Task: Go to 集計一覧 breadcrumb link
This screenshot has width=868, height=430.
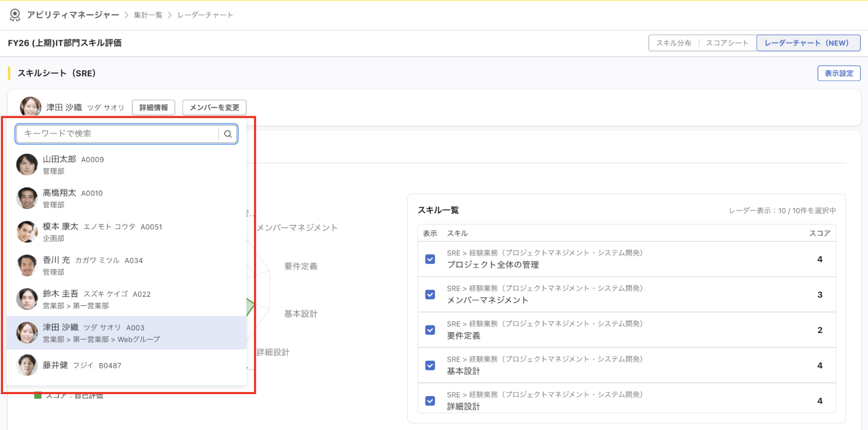Action: [148, 15]
